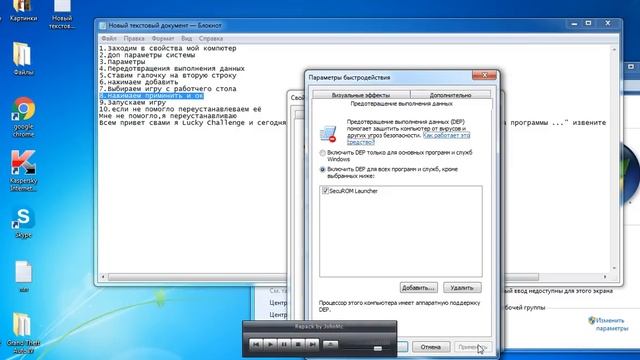Viewport: 640px width, 360px height.
Task: Click the Изменить параметры shield icon
Action: 591,321
